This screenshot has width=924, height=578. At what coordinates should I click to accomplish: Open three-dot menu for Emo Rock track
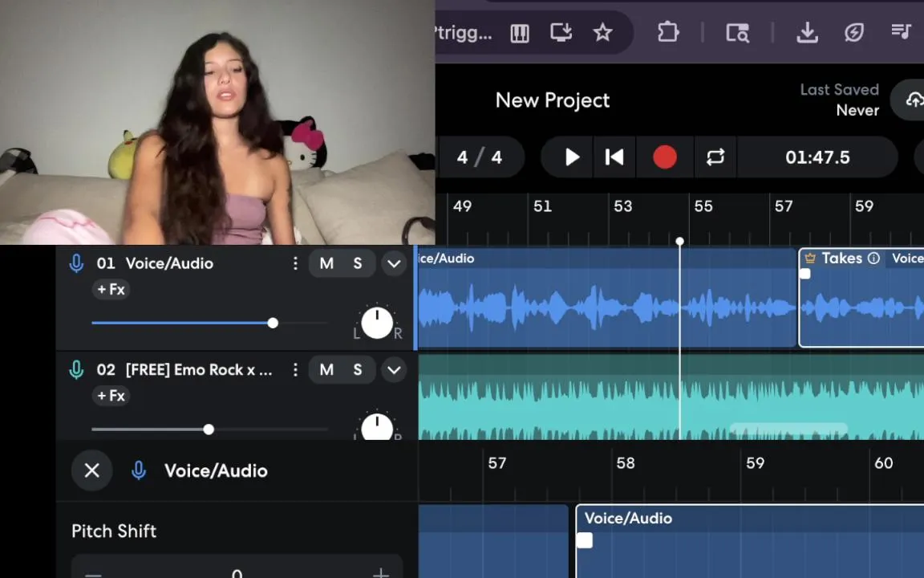point(295,370)
